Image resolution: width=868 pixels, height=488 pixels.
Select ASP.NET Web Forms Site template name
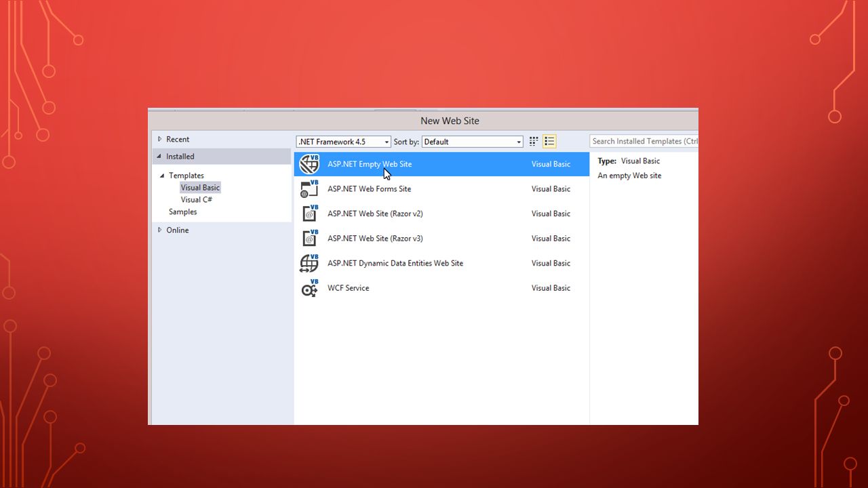[x=369, y=189]
